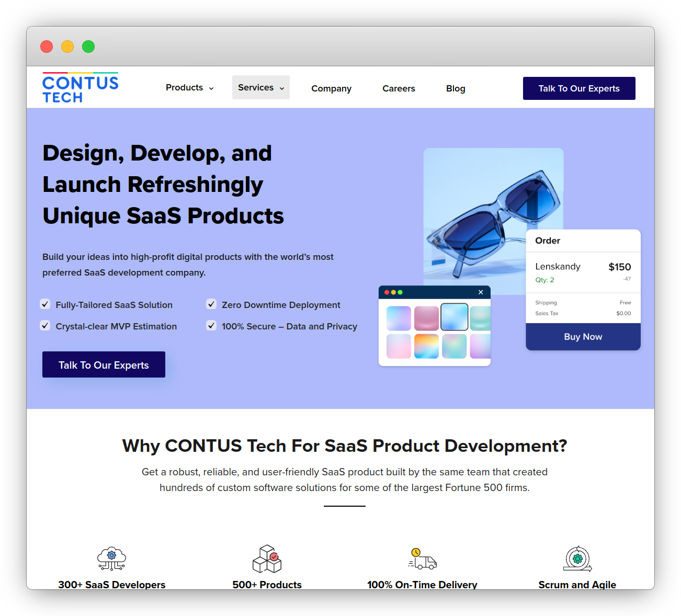Click the red dot in the mockup window titlebar
The image size is (681, 616).
(x=387, y=292)
